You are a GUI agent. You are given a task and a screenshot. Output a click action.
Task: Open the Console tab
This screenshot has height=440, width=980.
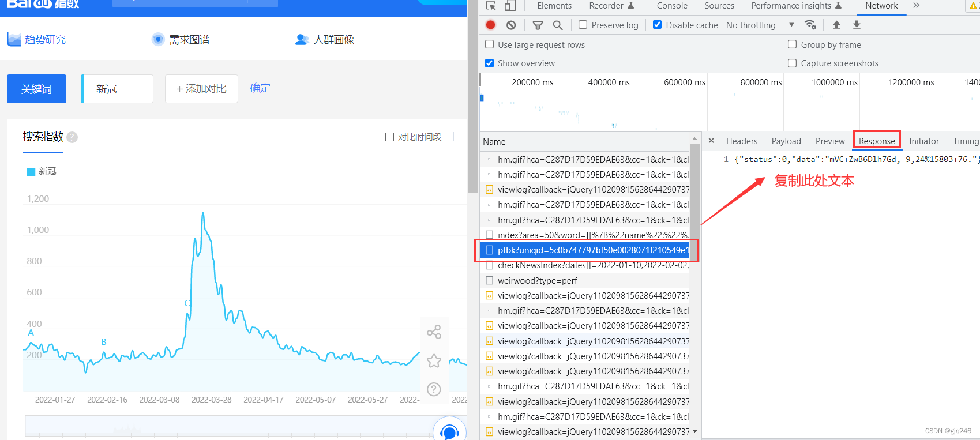(672, 6)
